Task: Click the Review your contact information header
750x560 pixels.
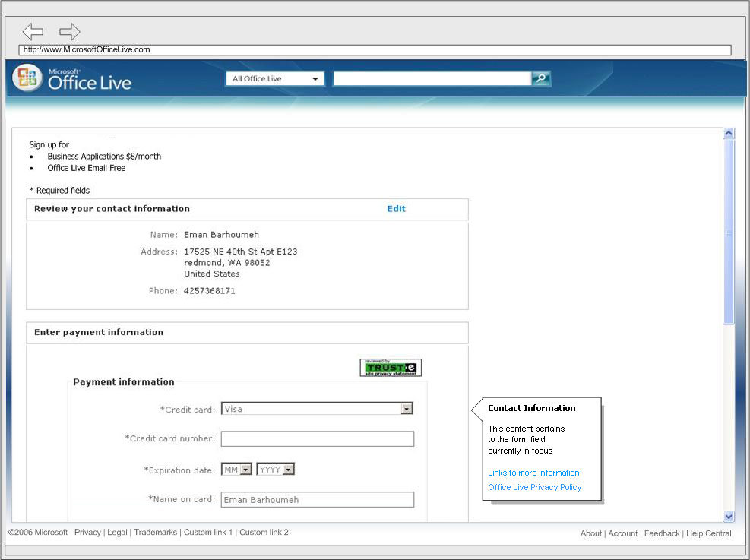Action: click(x=112, y=208)
